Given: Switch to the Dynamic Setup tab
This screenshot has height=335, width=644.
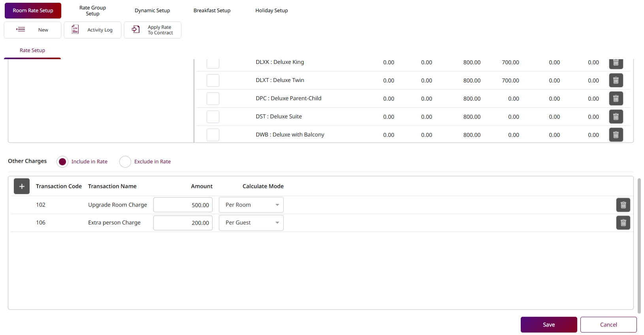Looking at the screenshot, I should pyautogui.click(x=152, y=11).
